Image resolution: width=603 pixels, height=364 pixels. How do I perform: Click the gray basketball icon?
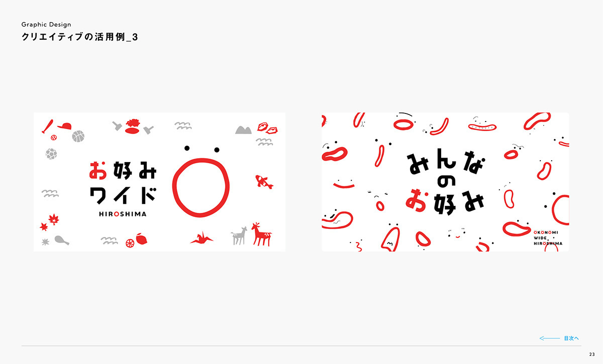point(77,136)
